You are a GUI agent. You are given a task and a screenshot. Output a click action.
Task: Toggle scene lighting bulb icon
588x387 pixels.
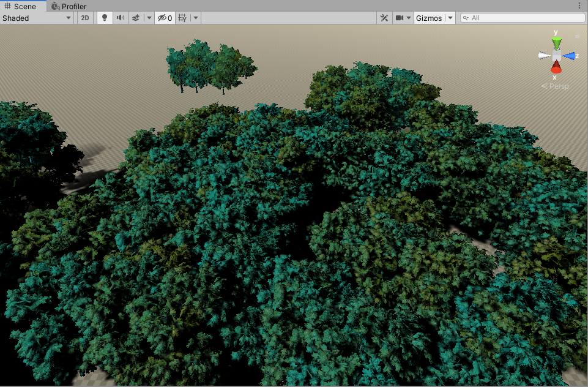point(105,18)
